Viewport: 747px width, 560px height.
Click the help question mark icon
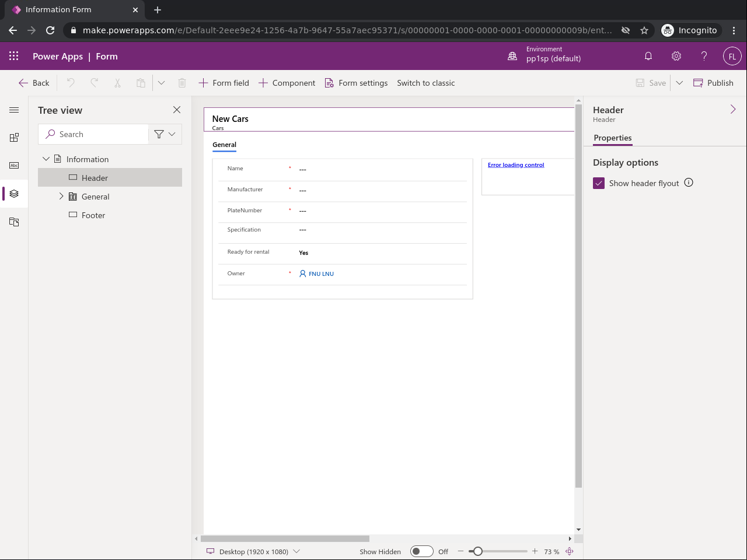pos(704,56)
